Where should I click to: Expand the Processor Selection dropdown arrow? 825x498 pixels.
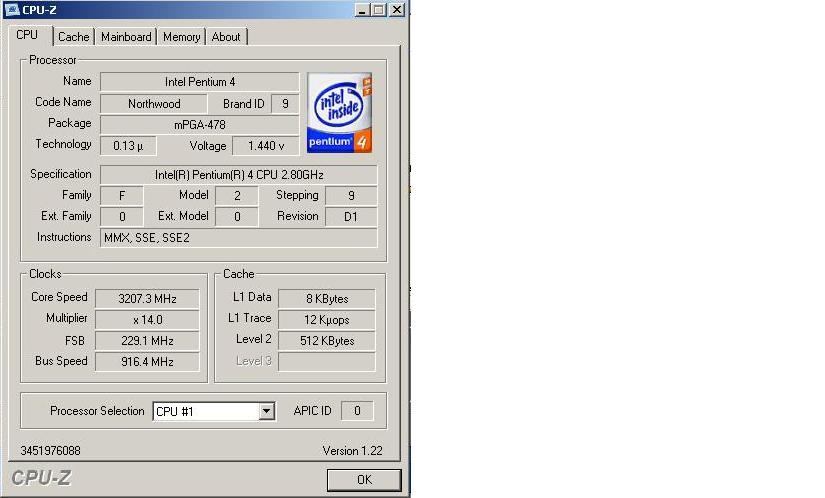point(267,411)
